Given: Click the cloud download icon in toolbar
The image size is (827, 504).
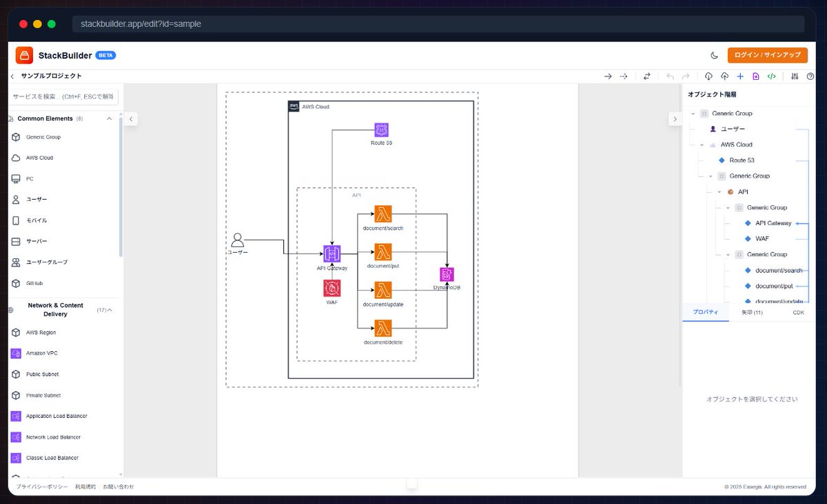Looking at the screenshot, I should [x=709, y=76].
